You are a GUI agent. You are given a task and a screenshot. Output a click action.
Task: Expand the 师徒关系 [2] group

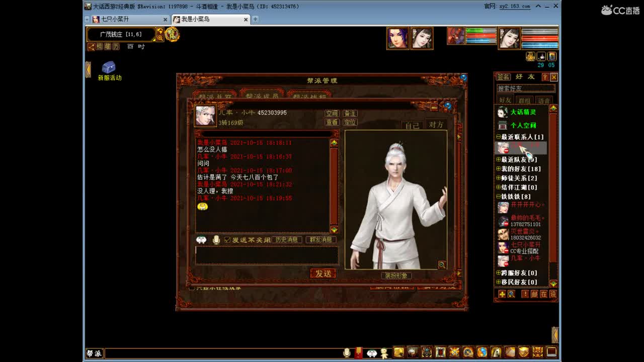[x=499, y=178]
